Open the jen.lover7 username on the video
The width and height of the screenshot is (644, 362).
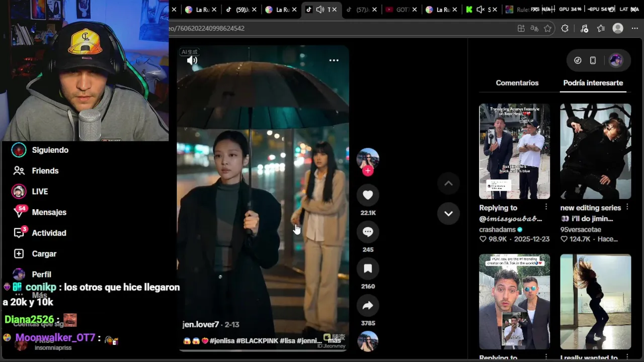click(201, 325)
